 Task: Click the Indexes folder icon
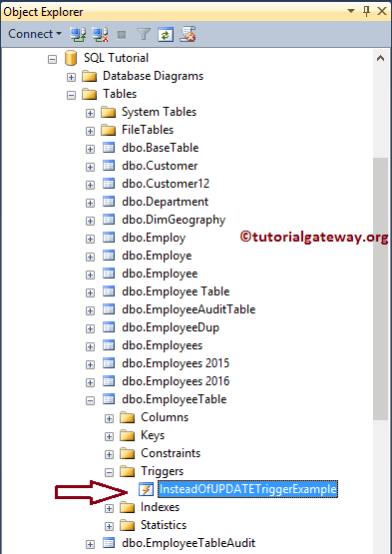127,507
